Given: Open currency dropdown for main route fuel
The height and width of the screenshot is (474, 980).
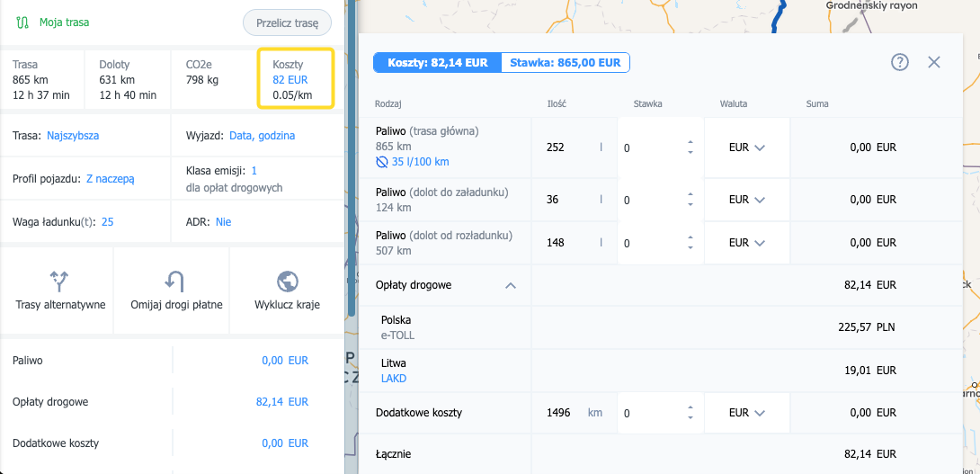Looking at the screenshot, I should point(746,148).
